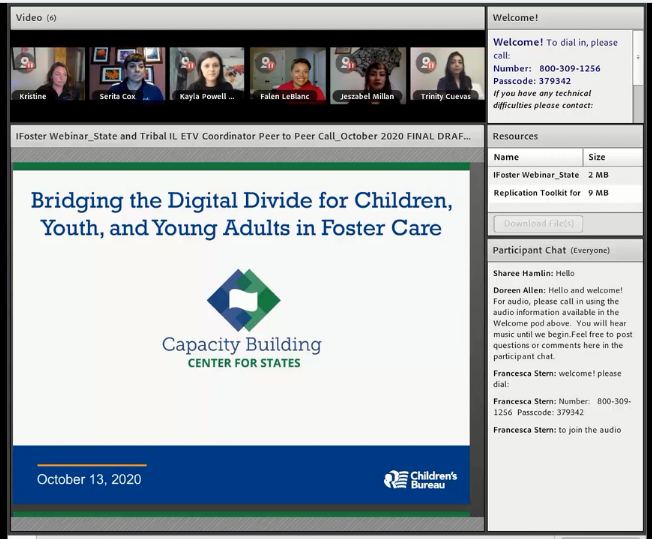The image size is (652, 539).
Task: Click the Name column header in Resources
Action: coord(536,157)
